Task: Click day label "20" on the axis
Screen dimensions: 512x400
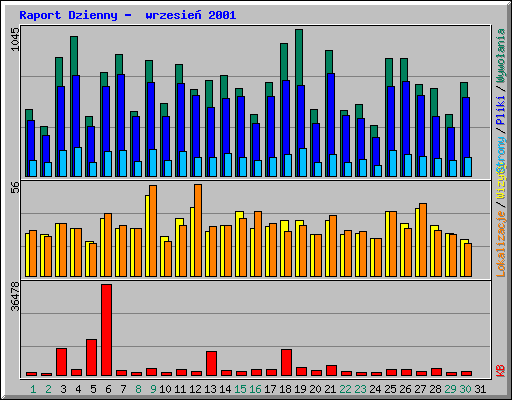Action: tap(315, 389)
